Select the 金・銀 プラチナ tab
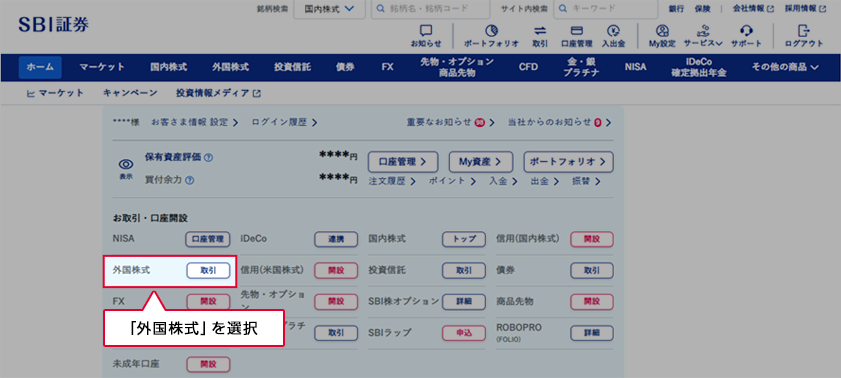This screenshot has width=841, height=378. pyautogui.click(x=581, y=67)
